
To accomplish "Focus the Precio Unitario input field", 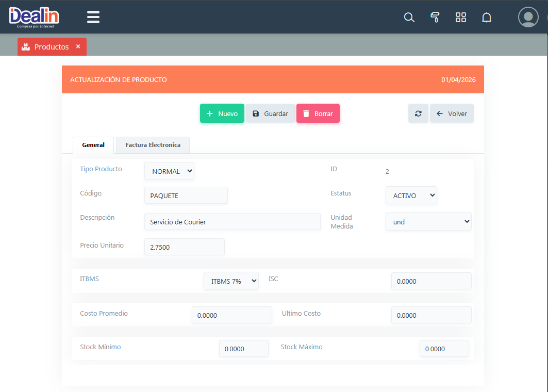I will 184,247.
